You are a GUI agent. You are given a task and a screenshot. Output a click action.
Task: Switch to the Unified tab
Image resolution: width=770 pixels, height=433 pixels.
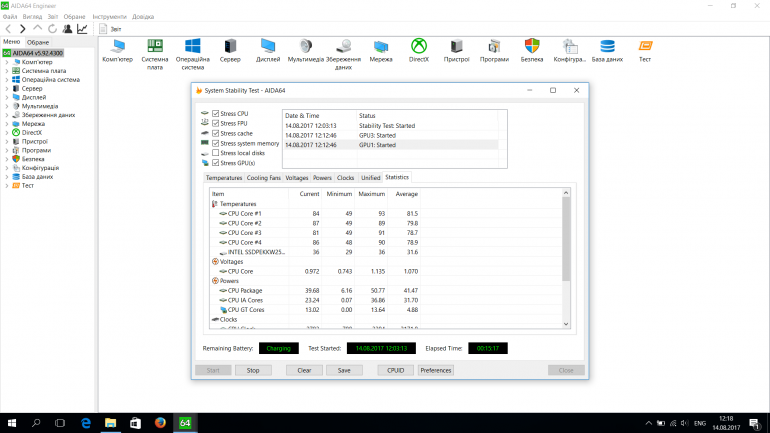(371, 178)
